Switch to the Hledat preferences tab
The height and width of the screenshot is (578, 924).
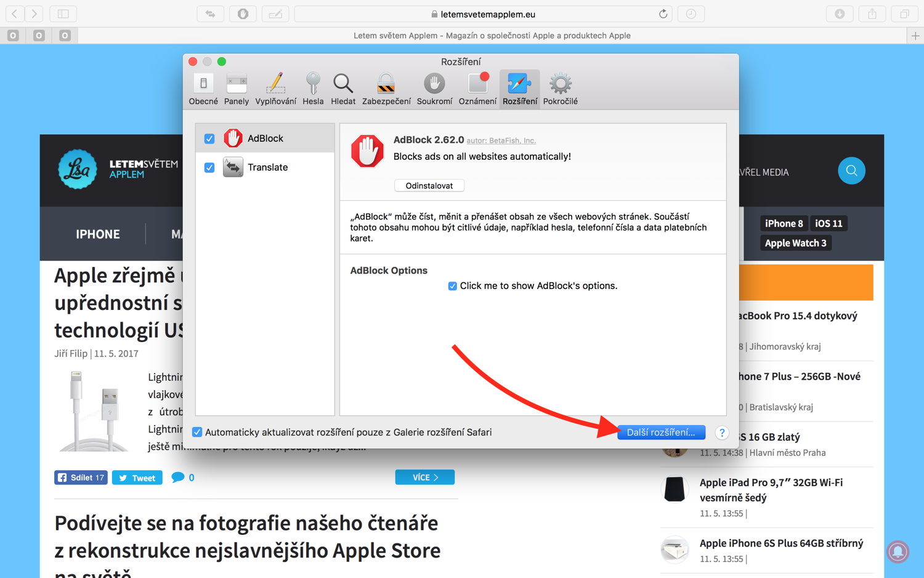[343, 89]
